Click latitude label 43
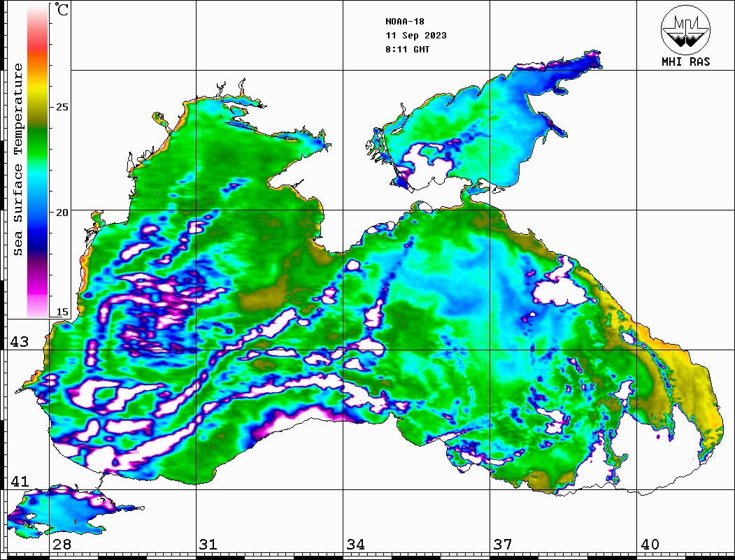735x560 pixels. (20, 342)
